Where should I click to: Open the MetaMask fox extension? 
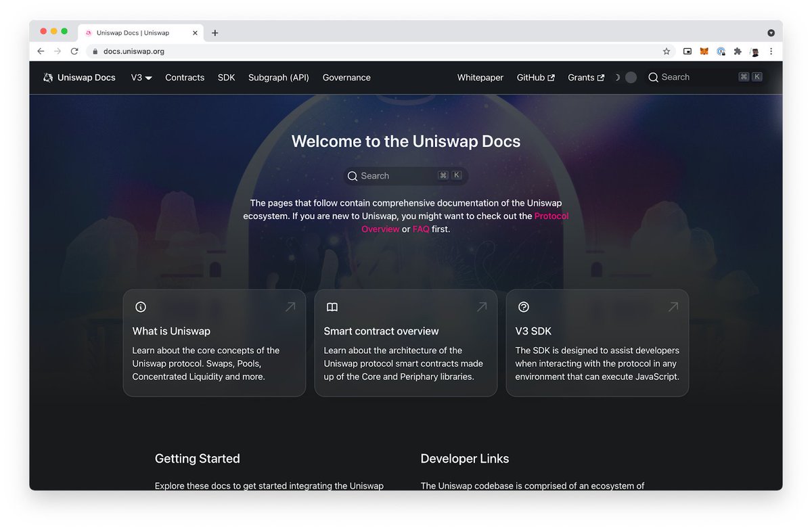click(x=704, y=51)
